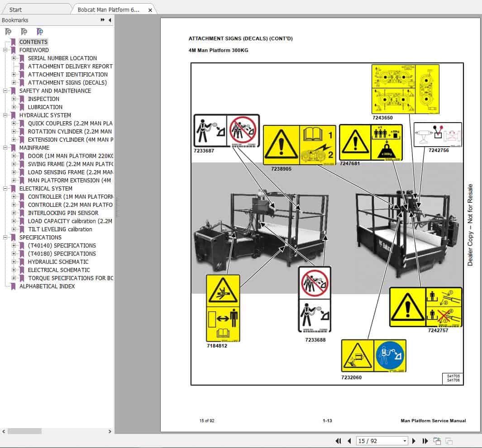
Task: Open the ALPHABETICAL INDEX bookmark
Action: pos(48,286)
